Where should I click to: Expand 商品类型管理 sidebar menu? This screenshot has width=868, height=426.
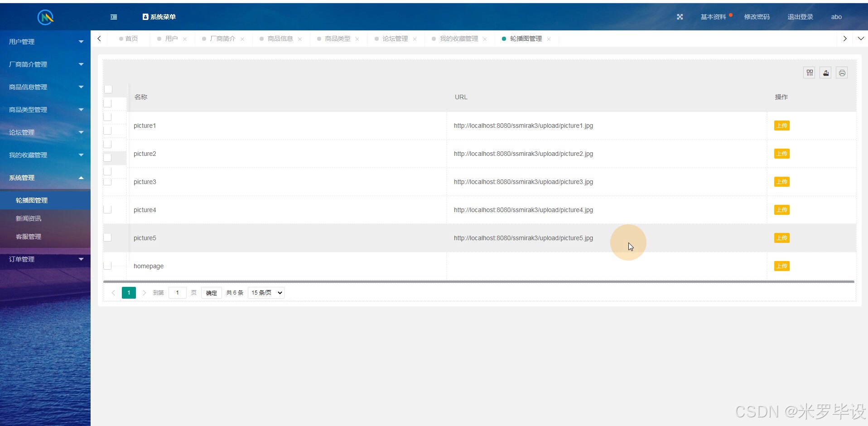point(45,110)
